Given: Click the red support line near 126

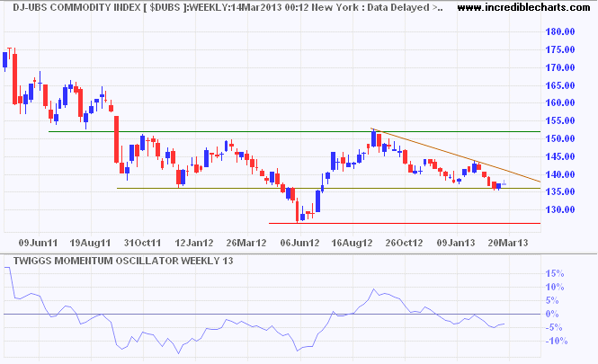Looking at the screenshot, I should point(405,224).
